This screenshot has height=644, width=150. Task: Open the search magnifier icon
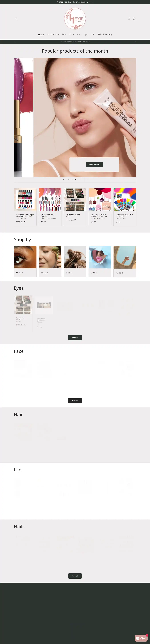point(16,19)
